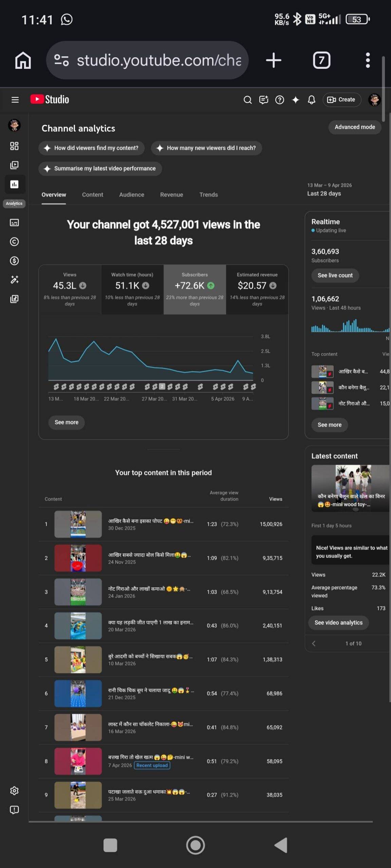Click the numbered video marker on the chart timeline
The height and width of the screenshot is (868, 391).
[162, 386]
